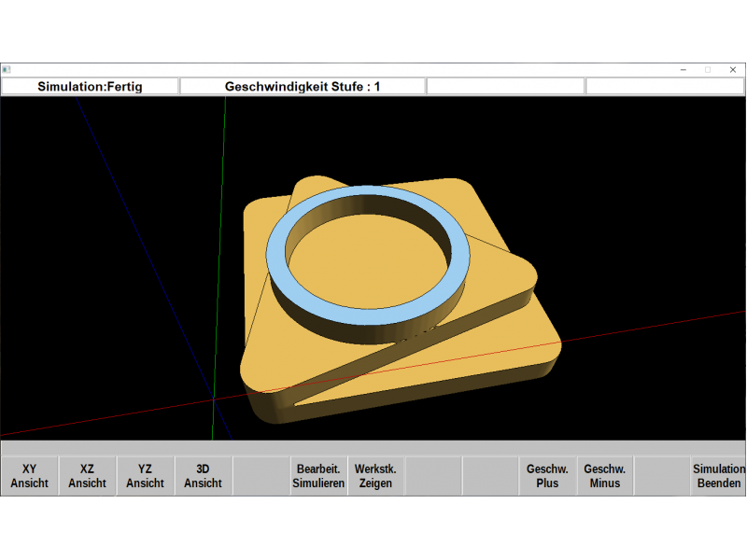The image size is (747, 560).
Task: Click the Simulation:Fertig status field
Action: 90,86
